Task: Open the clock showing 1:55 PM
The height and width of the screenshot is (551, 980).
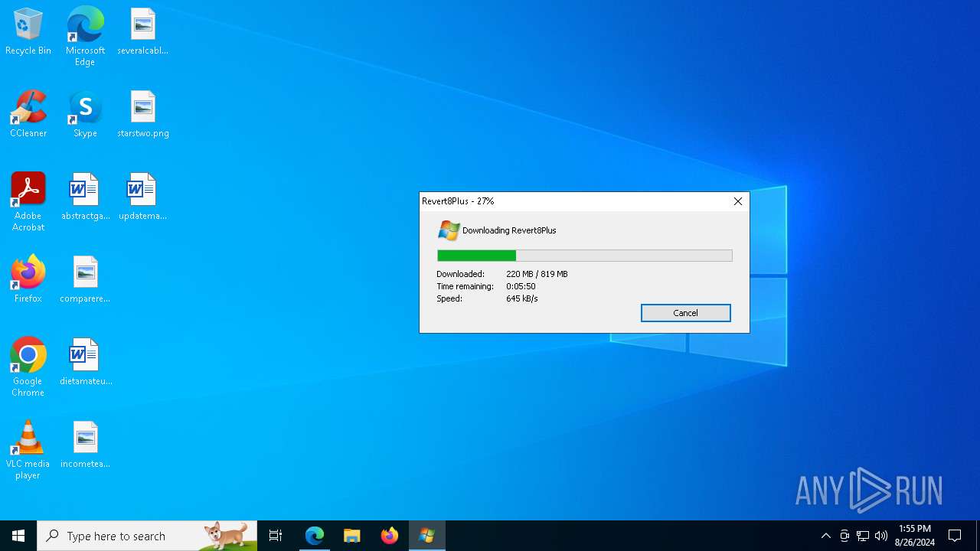Action: click(x=915, y=536)
